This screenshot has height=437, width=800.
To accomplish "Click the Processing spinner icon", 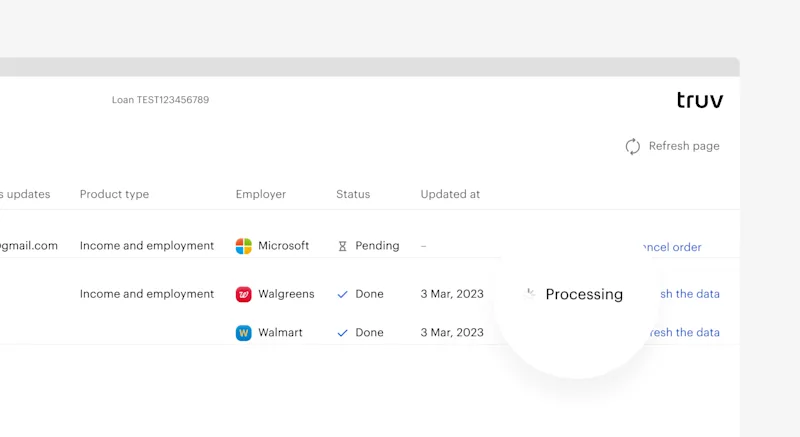I will [x=530, y=294].
